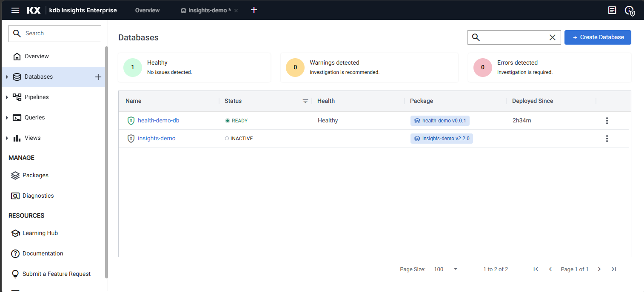Screen dimensions: 644x292
Task: Click the Create Database button
Action: point(598,37)
